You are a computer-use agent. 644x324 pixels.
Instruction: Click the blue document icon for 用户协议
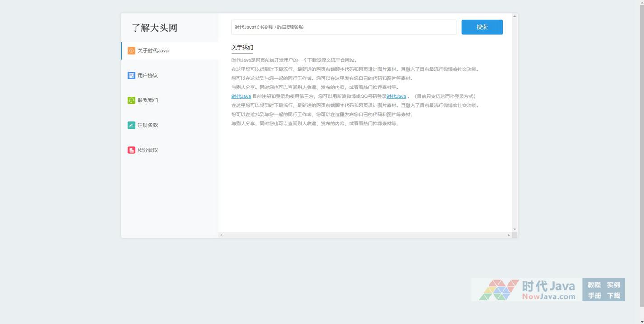pyautogui.click(x=131, y=76)
